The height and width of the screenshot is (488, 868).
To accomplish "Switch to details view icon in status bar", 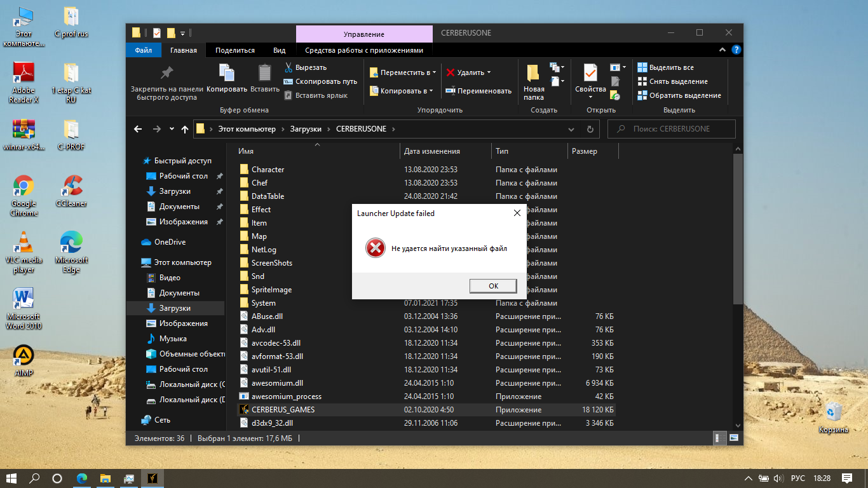I will (719, 438).
